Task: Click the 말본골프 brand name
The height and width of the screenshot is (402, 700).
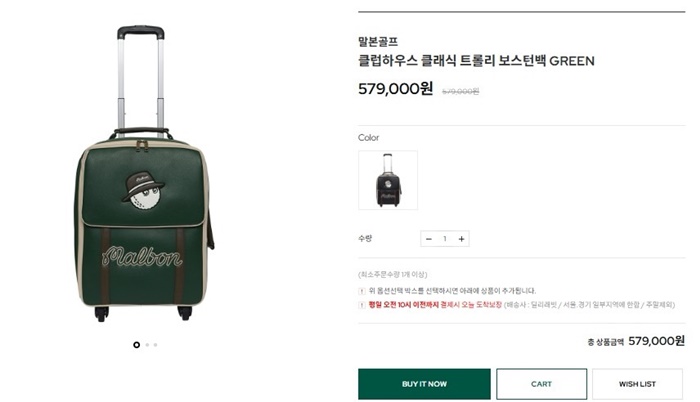Action: coord(378,42)
